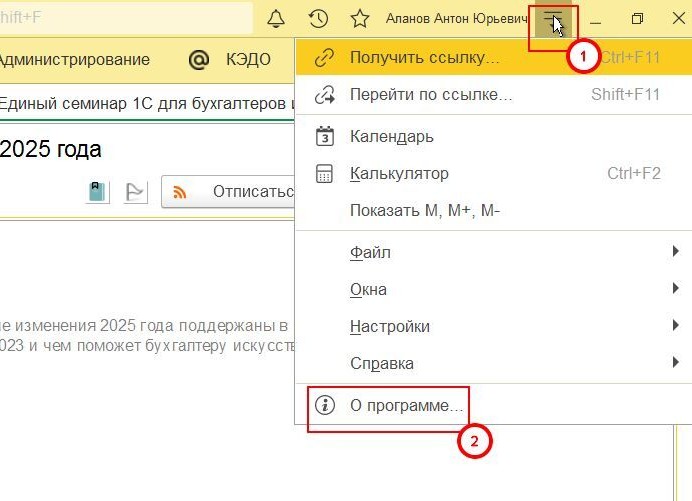Expand the Справка submenu arrow
This screenshot has width=692, height=501.
click(x=675, y=363)
